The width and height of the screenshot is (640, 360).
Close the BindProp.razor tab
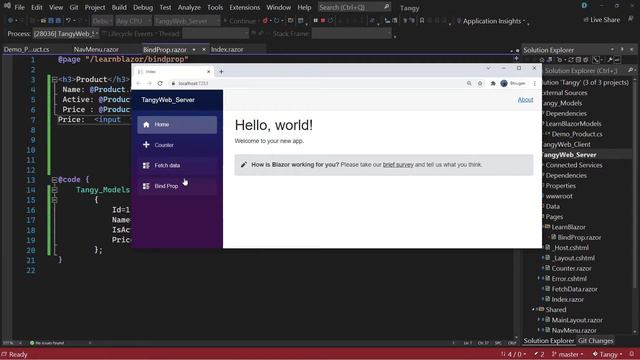coord(204,49)
